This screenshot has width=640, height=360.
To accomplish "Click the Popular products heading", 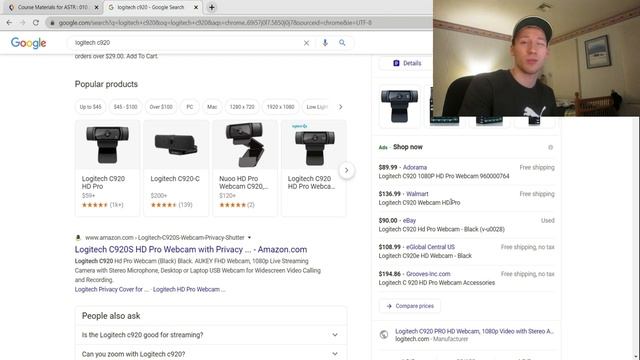I will point(106,84).
